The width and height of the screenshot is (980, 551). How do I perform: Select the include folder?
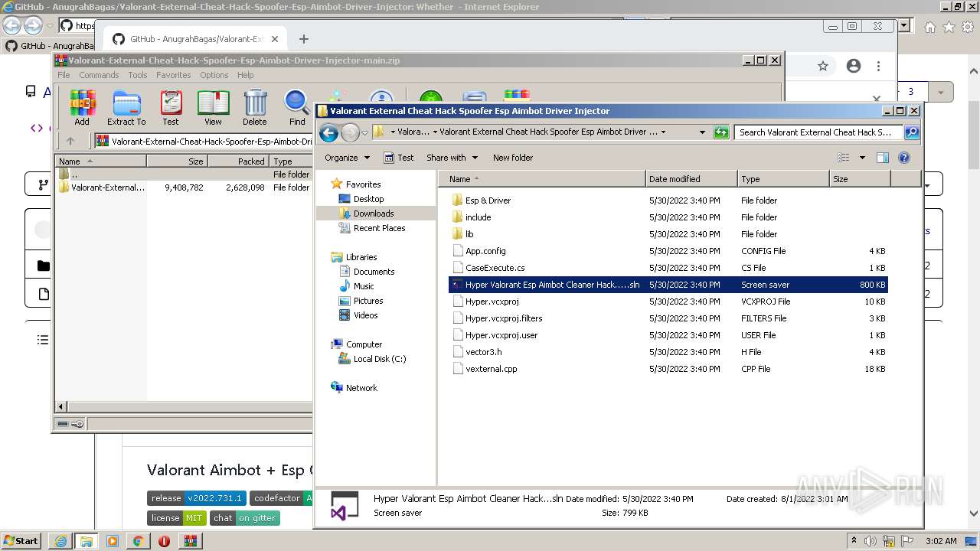(478, 217)
